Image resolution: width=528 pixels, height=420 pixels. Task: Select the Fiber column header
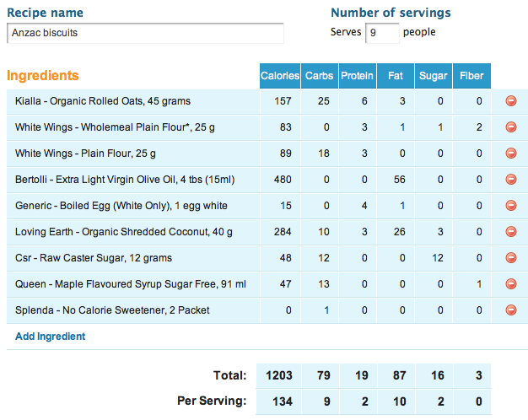point(471,76)
